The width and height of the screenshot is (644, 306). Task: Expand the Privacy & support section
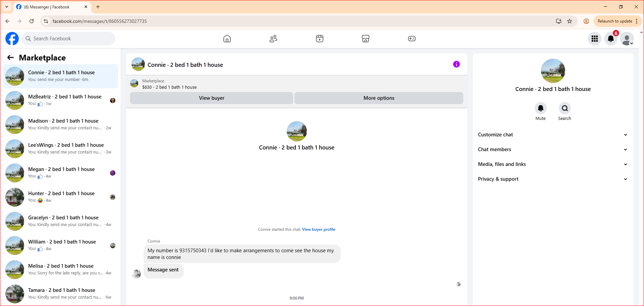(x=553, y=179)
